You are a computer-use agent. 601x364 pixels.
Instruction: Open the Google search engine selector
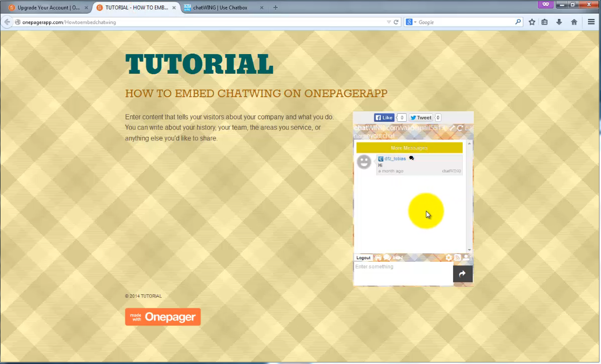411,22
